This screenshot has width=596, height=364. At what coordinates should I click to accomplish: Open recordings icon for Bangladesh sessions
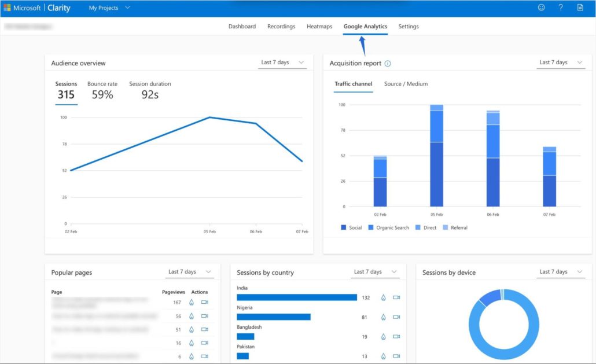tap(396, 336)
